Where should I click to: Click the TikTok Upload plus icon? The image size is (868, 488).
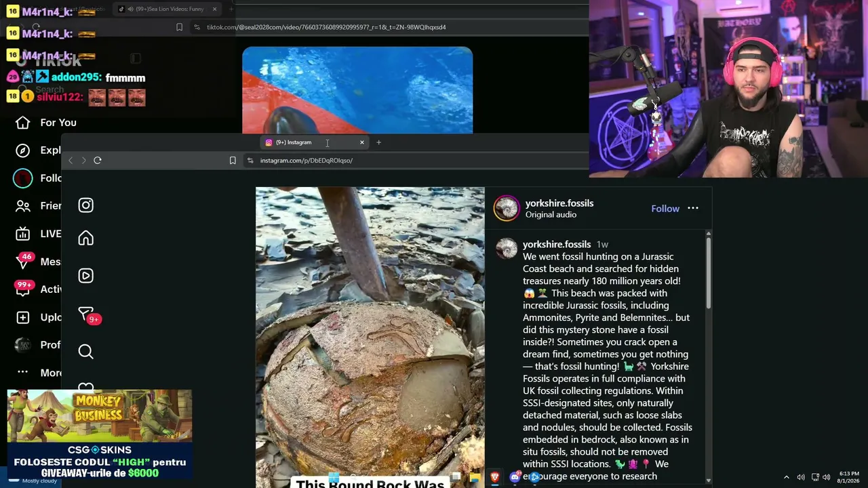click(x=23, y=317)
